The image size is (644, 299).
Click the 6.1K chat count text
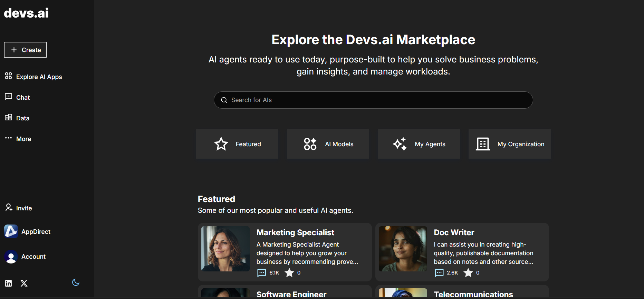click(x=274, y=273)
